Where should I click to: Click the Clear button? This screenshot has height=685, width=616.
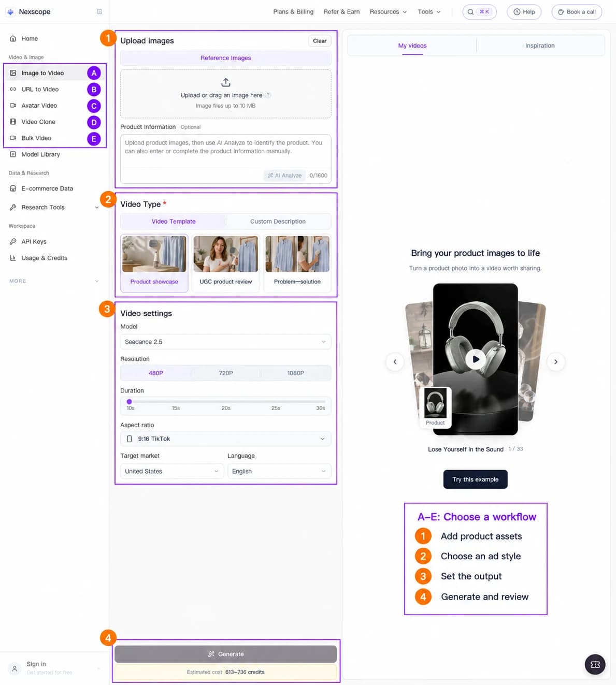click(x=320, y=41)
